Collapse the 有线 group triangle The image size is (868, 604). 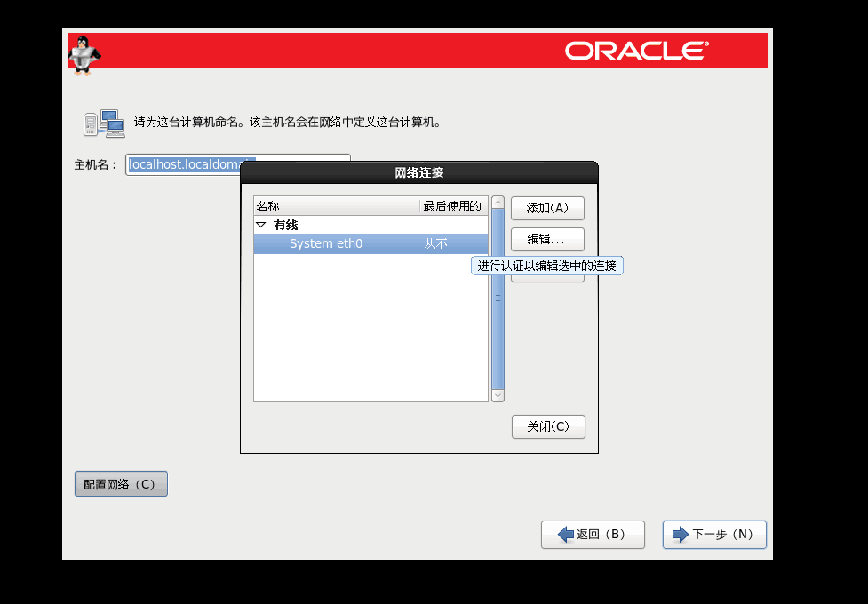coord(261,226)
